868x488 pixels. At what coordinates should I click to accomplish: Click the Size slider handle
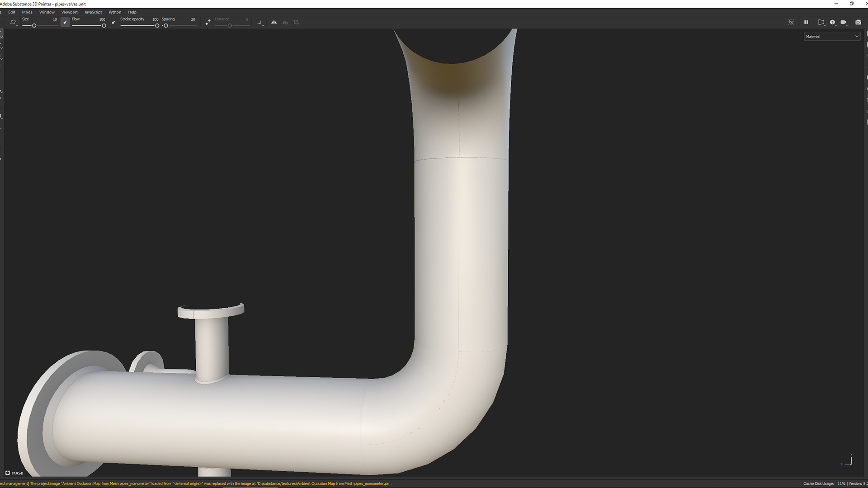pyautogui.click(x=34, y=26)
